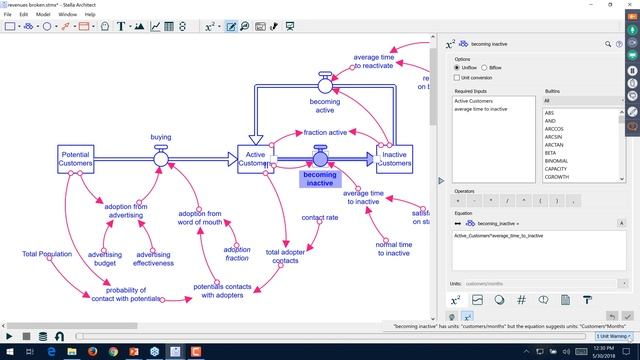The width and height of the screenshot is (640, 360).
Task: Run the model with the Play button
Action: click(9, 336)
